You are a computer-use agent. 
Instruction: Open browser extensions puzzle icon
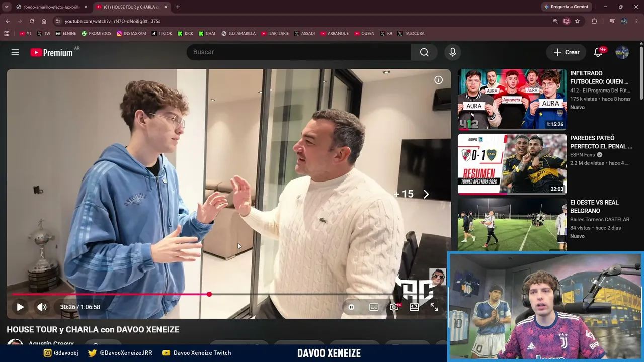(x=594, y=21)
